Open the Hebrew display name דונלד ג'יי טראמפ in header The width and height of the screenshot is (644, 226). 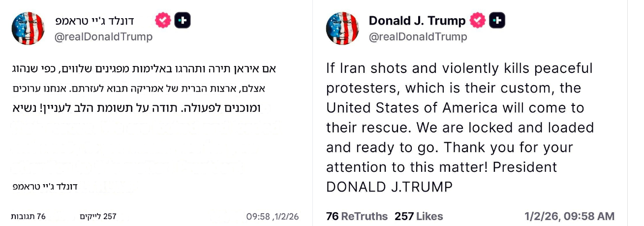(94, 21)
